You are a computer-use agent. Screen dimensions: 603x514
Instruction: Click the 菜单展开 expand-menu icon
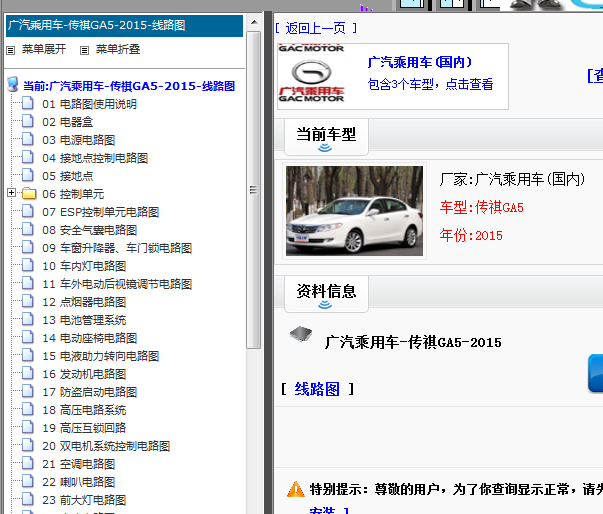tap(11, 50)
